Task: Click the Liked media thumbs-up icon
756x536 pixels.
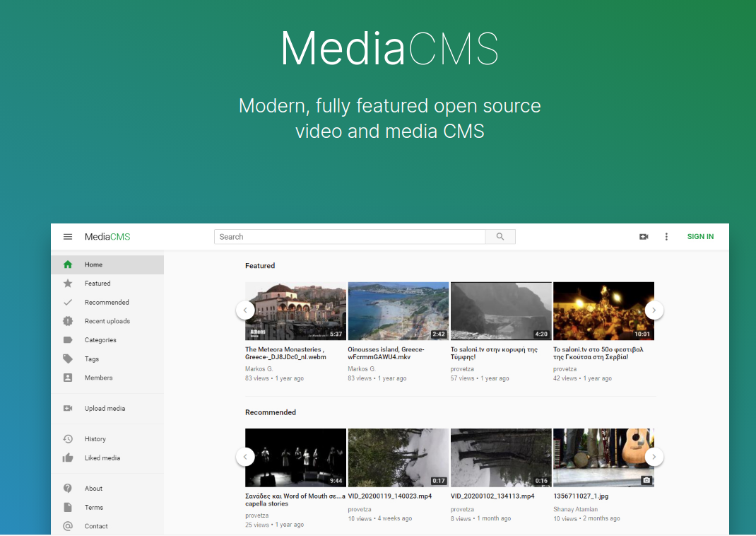Action: coord(68,458)
